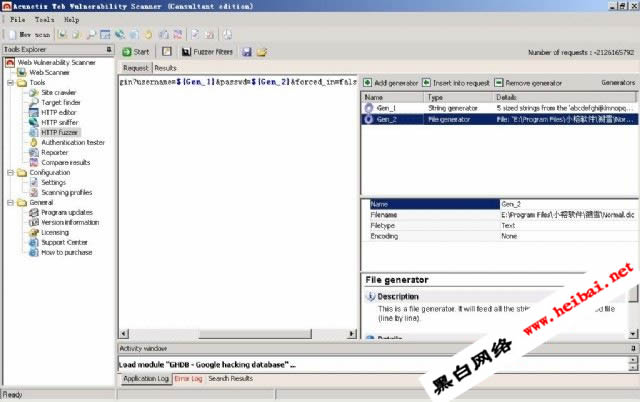Screen dimensions: 640x402
Task: Click the request editor horizontal scrollbar left arrow
Action: [124, 334]
